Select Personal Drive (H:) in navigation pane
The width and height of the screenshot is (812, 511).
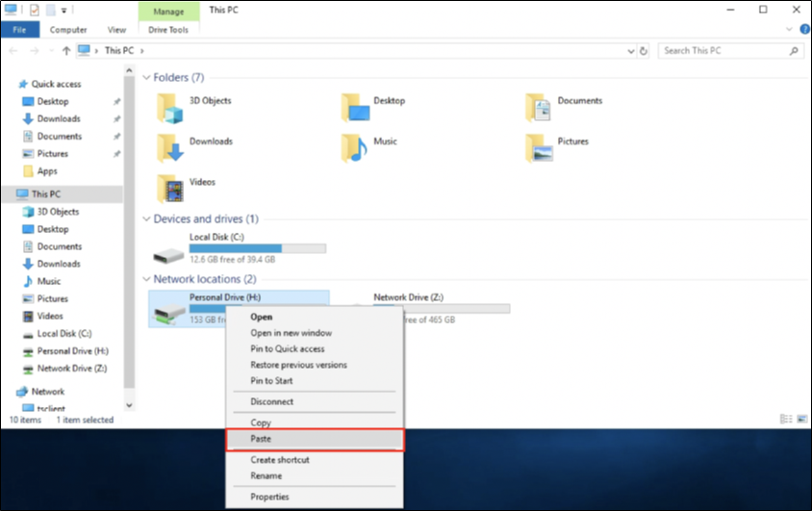click(72, 351)
